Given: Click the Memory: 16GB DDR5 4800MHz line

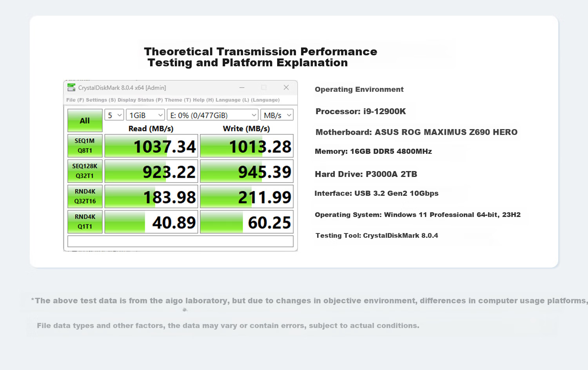Looking at the screenshot, I should click(x=373, y=151).
